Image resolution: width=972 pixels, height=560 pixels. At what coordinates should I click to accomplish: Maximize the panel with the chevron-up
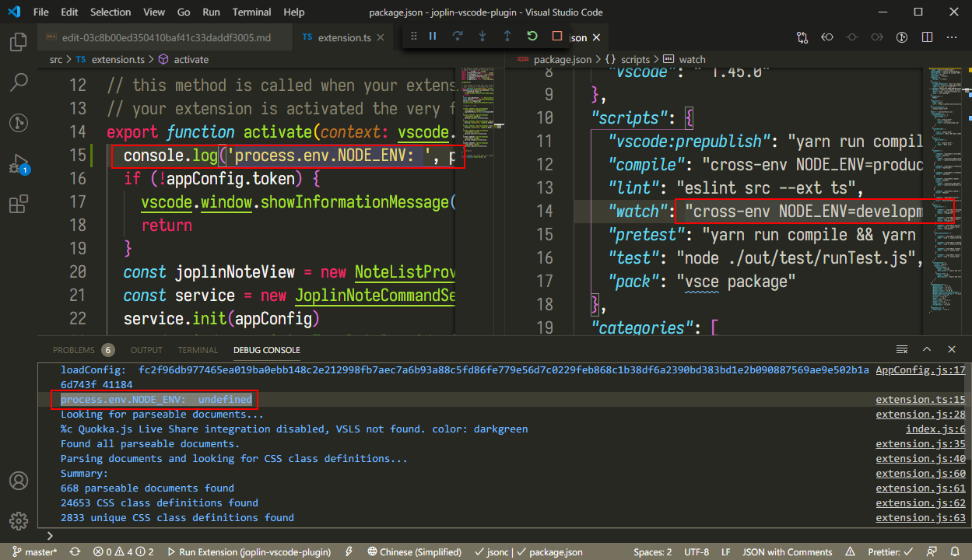pos(927,350)
